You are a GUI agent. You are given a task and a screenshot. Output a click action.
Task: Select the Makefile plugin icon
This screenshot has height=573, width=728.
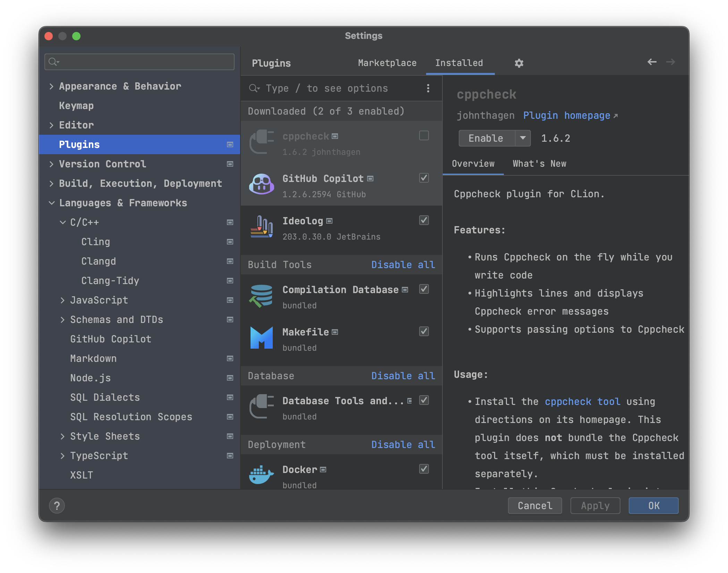[261, 338]
